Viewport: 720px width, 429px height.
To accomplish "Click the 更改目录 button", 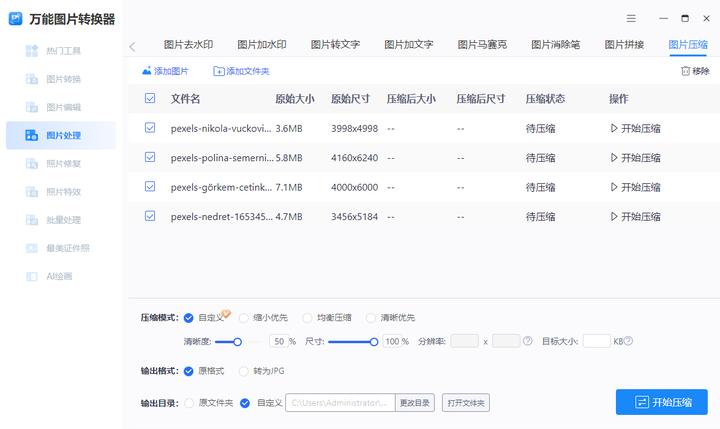I will point(415,403).
